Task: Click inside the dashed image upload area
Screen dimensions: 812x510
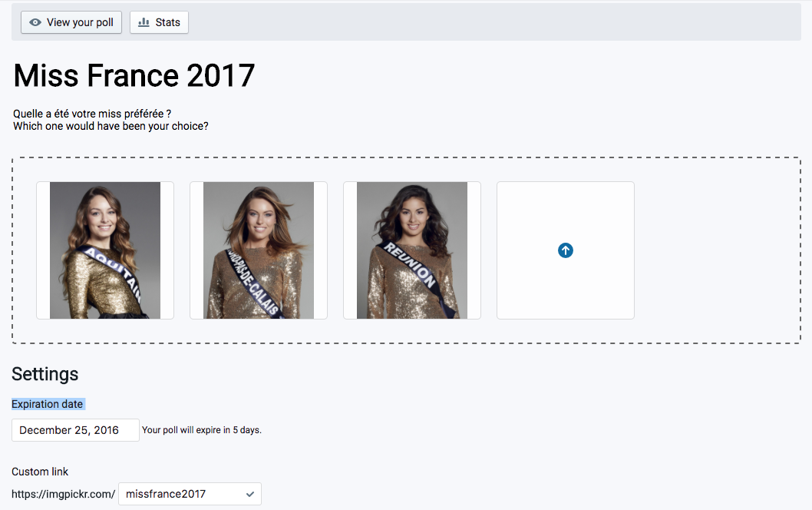Action: (714, 250)
